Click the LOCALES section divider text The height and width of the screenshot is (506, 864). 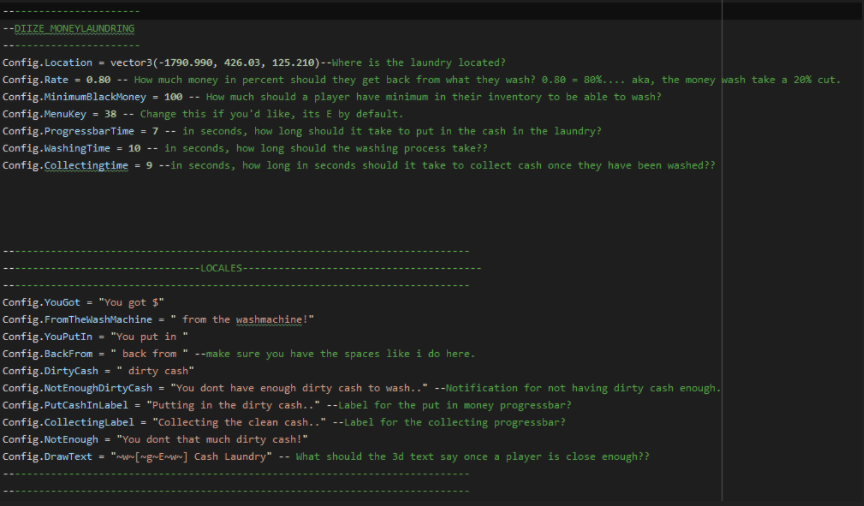[221, 268]
